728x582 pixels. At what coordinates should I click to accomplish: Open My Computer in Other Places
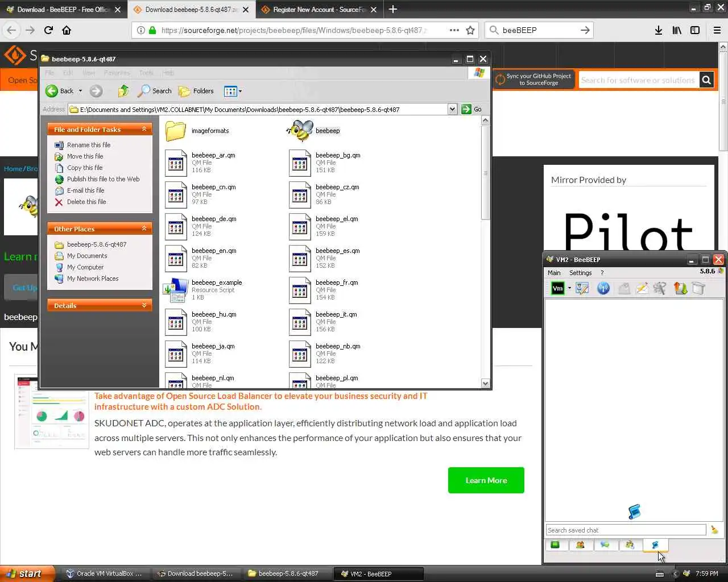pos(85,267)
